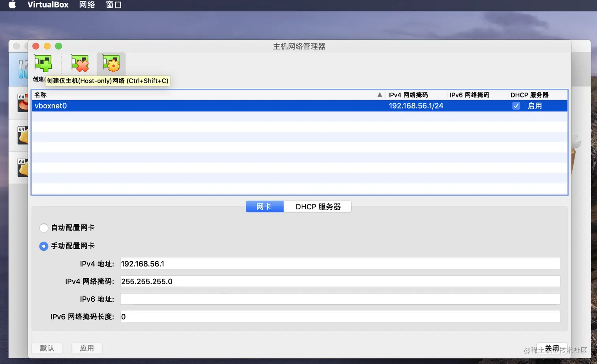The width and height of the screenshot is (597, 364).
Task: Switch to the DHCP 服务器 tab
Action: (317, 206)
